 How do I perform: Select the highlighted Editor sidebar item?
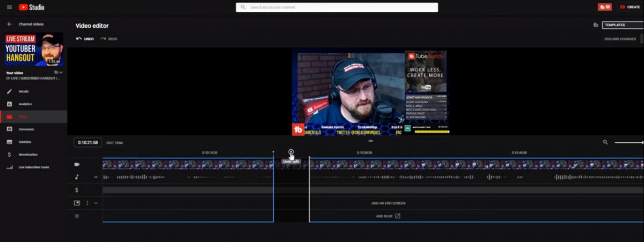click(33, 116)
